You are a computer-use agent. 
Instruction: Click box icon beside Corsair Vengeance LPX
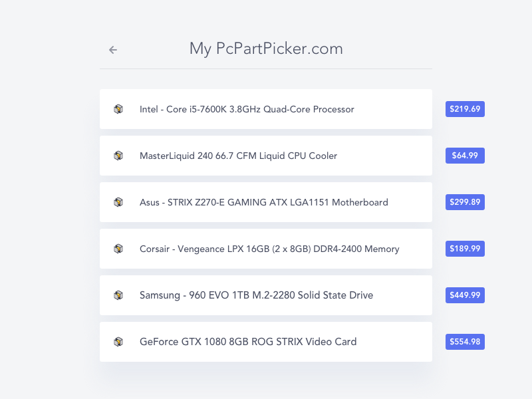[118, 249]
